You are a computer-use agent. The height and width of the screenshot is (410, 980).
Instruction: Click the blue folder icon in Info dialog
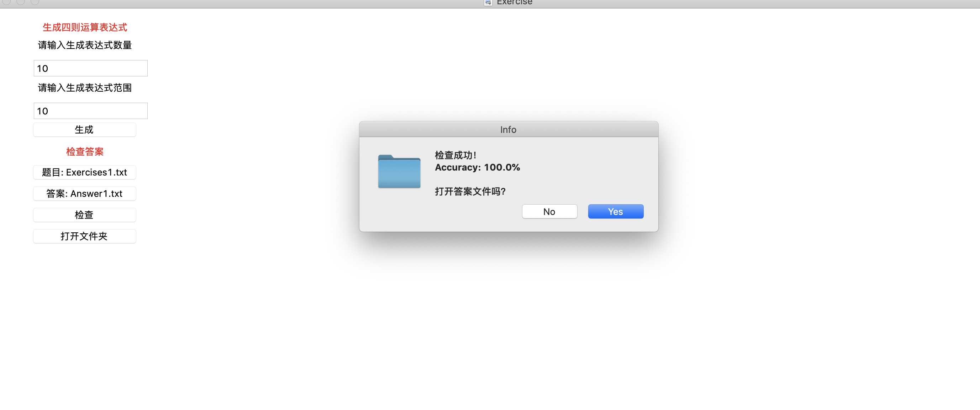click(399, 171)
